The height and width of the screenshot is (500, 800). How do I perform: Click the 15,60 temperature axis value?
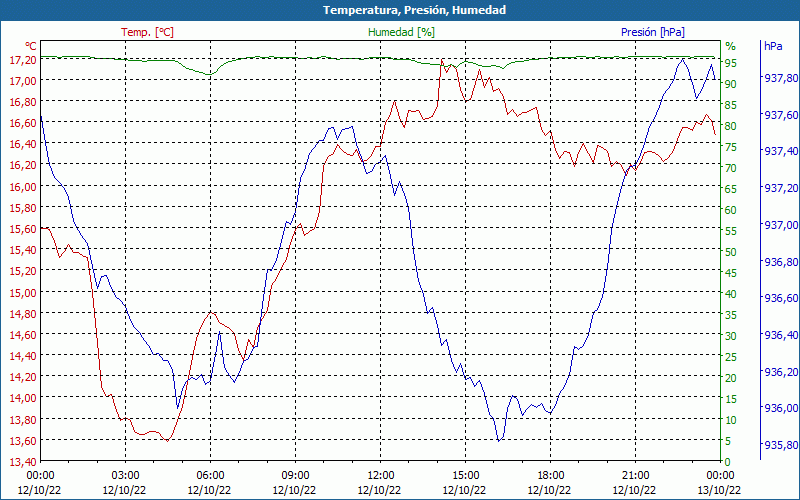coord(23,229)
